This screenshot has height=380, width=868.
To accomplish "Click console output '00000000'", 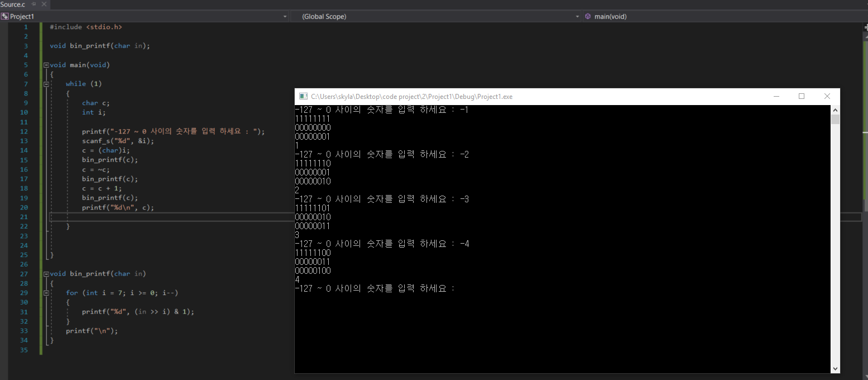I will tap(313, 128).
